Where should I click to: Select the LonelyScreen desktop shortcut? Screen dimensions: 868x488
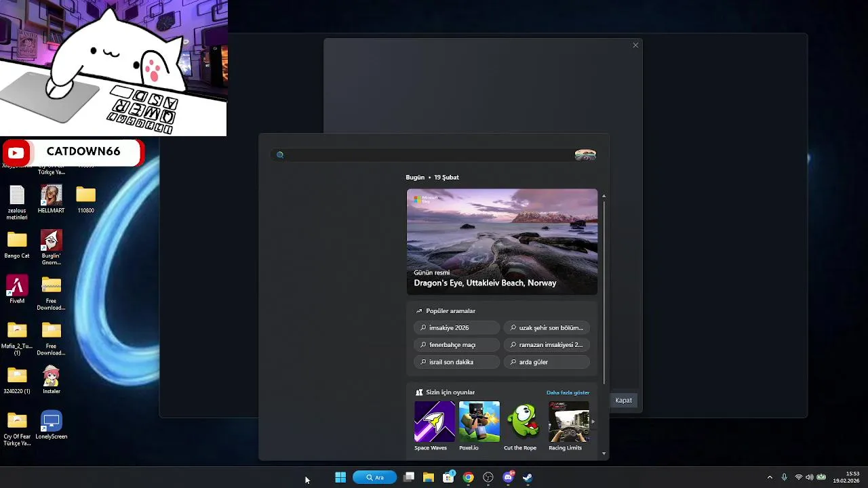[51, 426]
